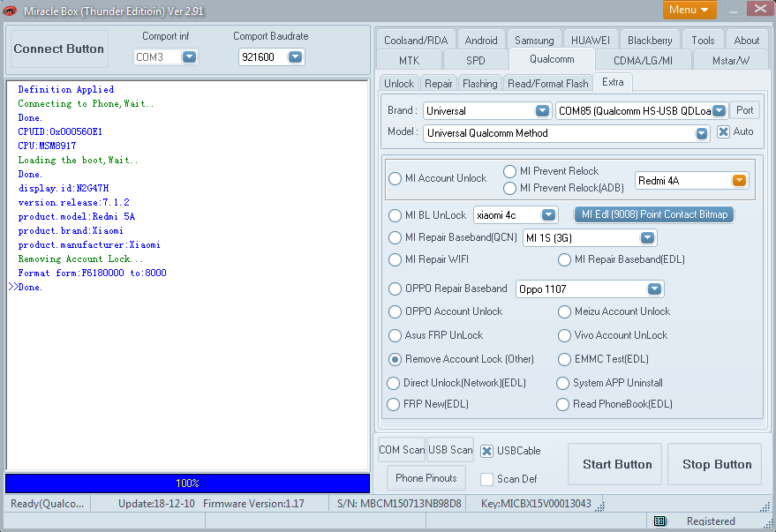
Task: Click the Start Button
Action: point(615,464)
